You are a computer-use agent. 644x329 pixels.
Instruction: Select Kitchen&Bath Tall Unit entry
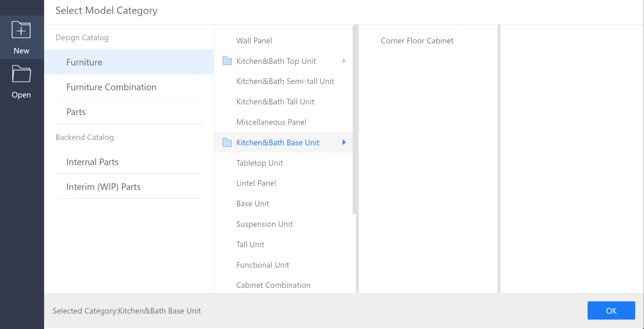coord(275,102)
